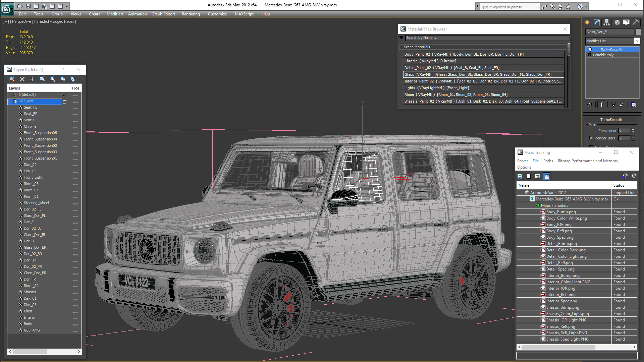Click Highlight Selected Objects' Layers icon
This screenshot has height=362, width=644.
(x=52, y=79)
